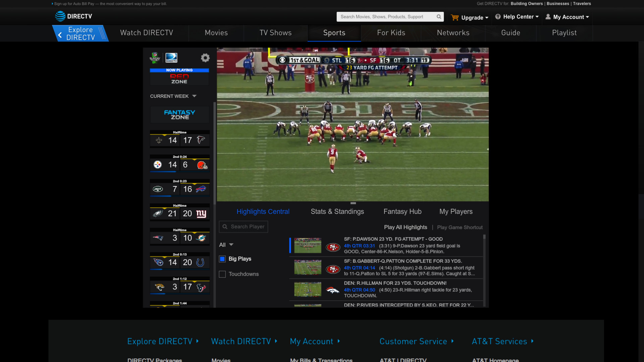Click the AT&T DIRECTV header logo
The height and width of the screenshot is (362, 644).
click(73, 16)
